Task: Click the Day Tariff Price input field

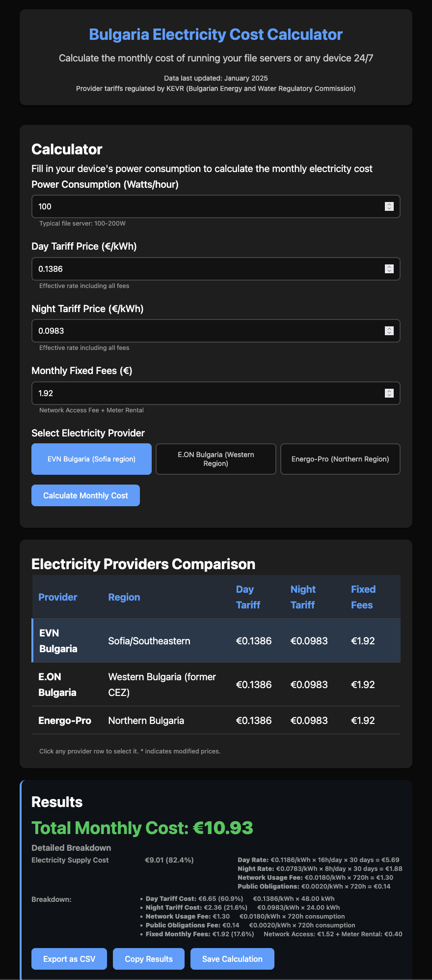Action: (196, 269)
